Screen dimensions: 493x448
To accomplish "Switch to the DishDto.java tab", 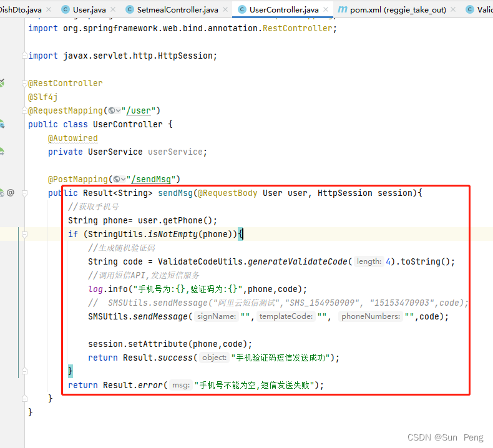I will pos(21,10).
